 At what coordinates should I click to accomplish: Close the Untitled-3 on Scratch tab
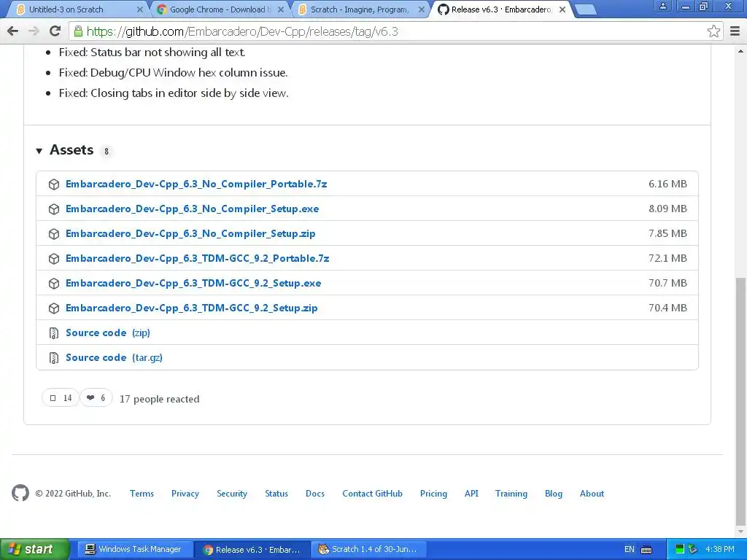click(139, 9)
